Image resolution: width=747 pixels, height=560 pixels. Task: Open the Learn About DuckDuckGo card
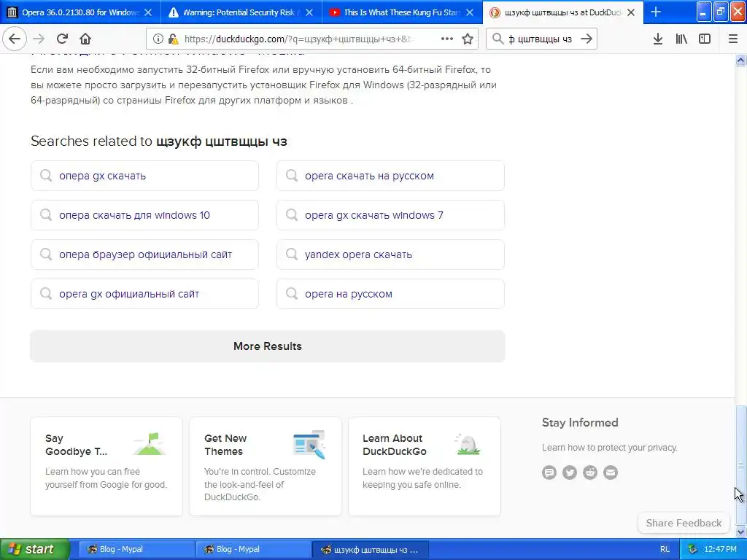425,466
